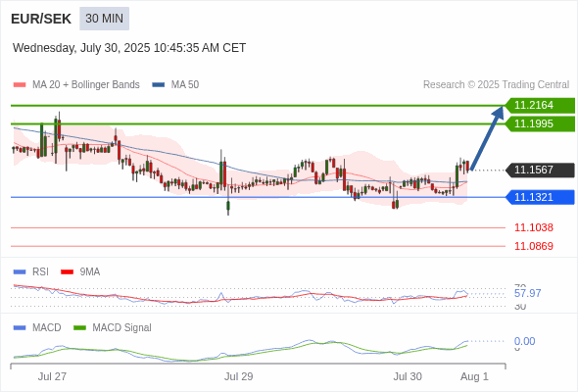578x392 pixels.
Task: Click the Jul 27 date axis marker
Action: point(52,376)
